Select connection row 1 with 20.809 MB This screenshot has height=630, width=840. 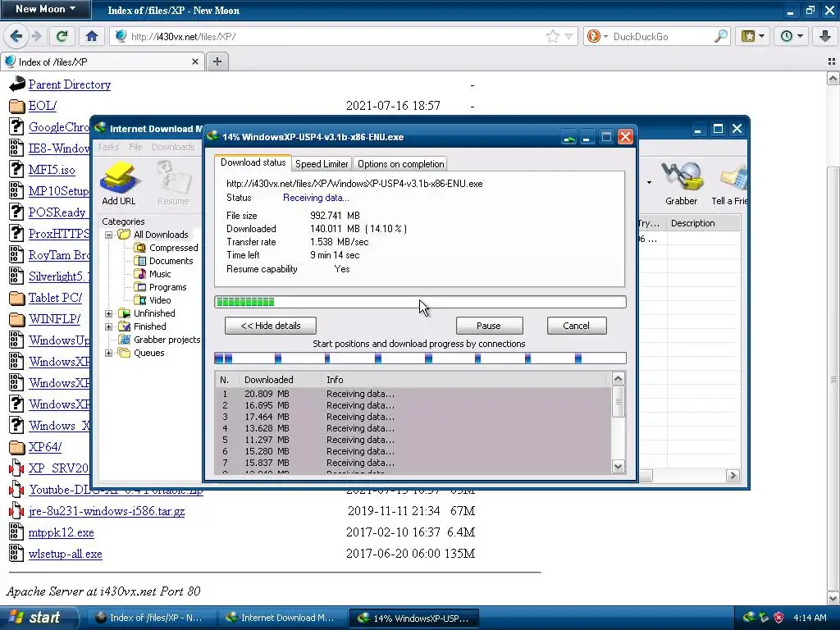point(413,394)
